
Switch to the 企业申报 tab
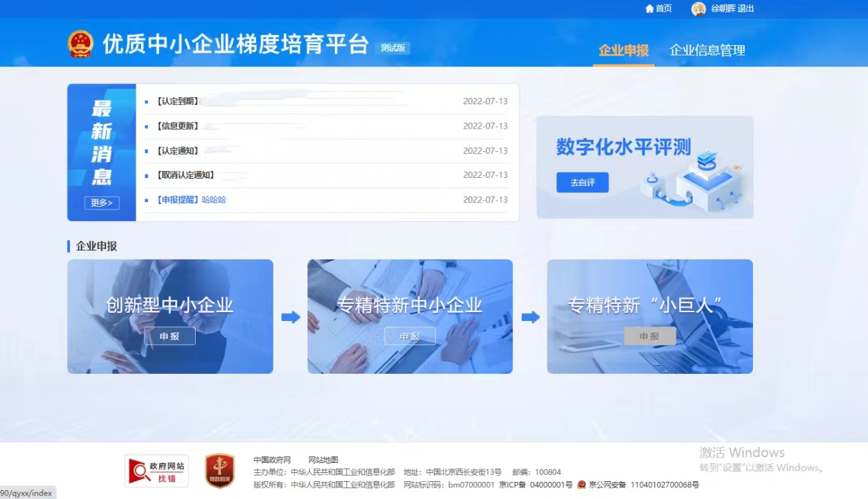coord(623,50)
